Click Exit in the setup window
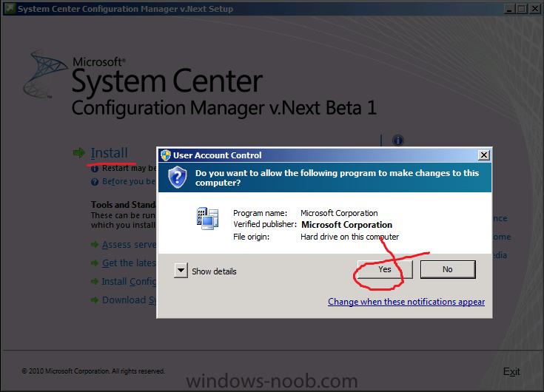544x392 pixels. [x=511, y=371]
